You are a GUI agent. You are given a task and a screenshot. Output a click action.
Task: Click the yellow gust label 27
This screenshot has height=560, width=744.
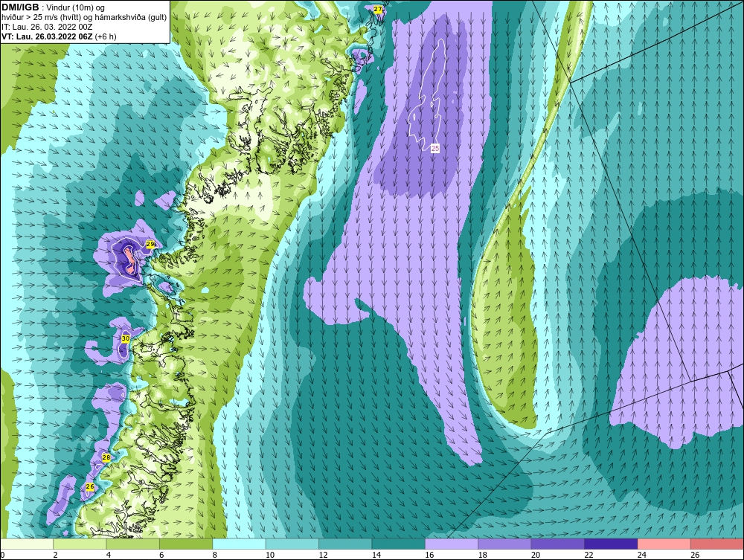[378, 9]
